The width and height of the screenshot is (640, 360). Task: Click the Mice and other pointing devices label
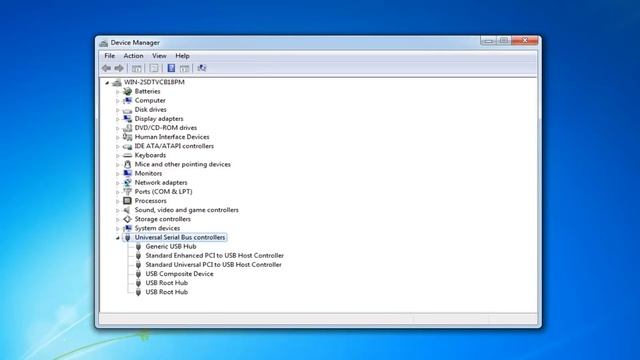click(x=182, y=164)
